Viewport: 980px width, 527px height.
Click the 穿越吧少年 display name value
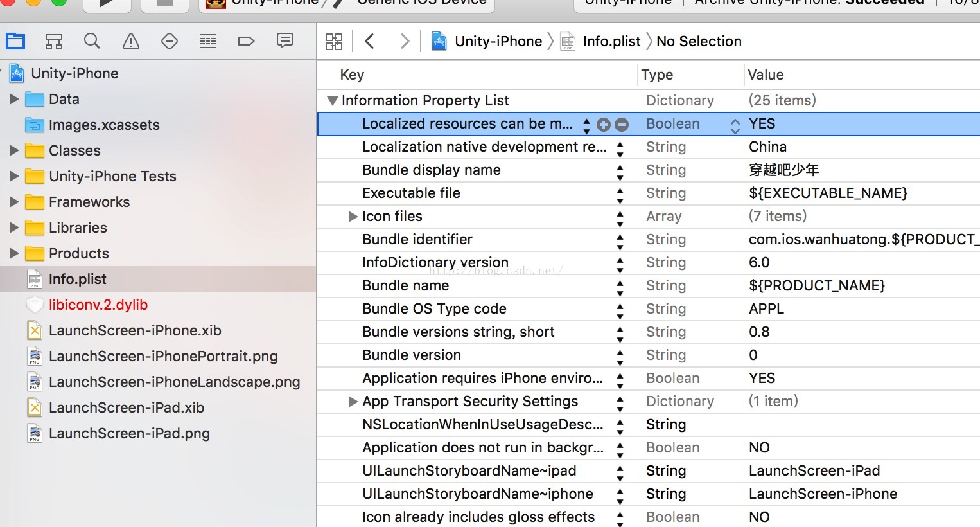(783, 170)
